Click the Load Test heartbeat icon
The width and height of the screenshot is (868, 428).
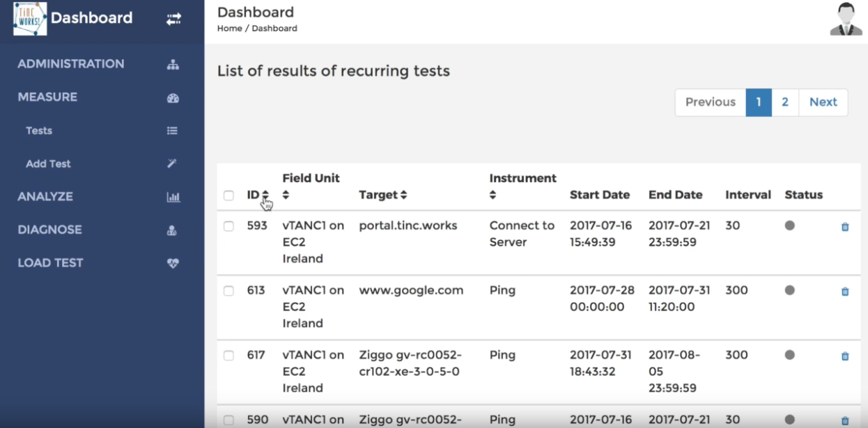[x=173, y=263]
